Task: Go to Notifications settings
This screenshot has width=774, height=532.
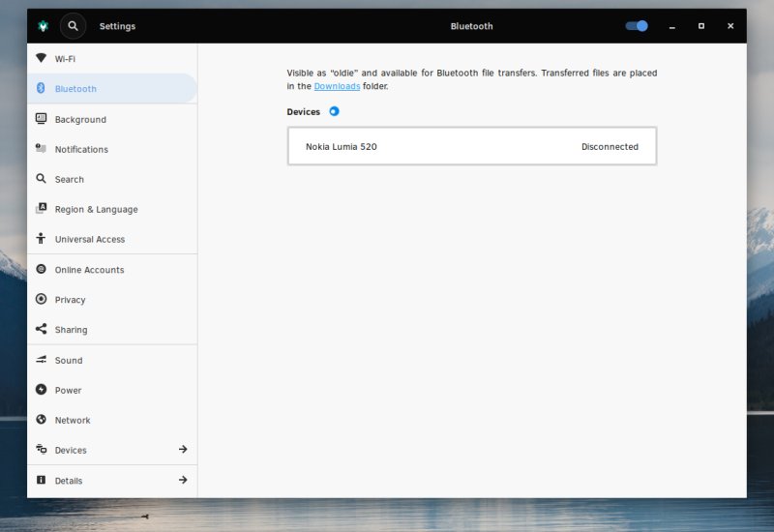Action: [x=112, y=149]
